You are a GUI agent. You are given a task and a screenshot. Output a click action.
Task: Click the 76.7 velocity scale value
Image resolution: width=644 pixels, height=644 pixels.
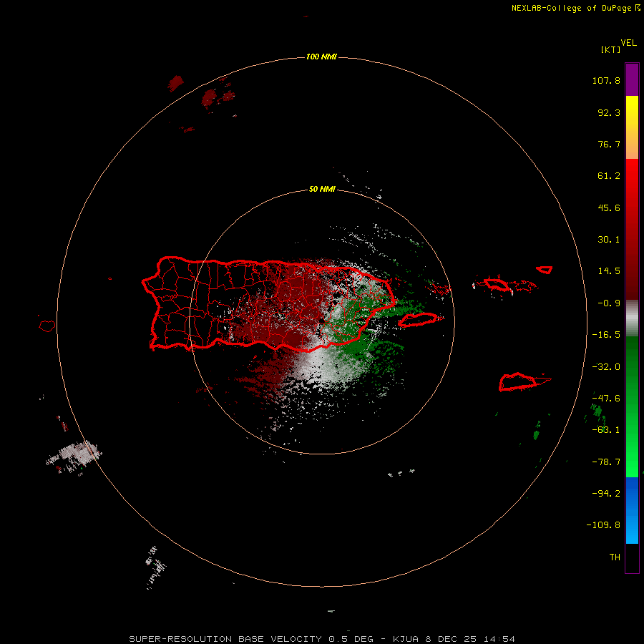609,144
